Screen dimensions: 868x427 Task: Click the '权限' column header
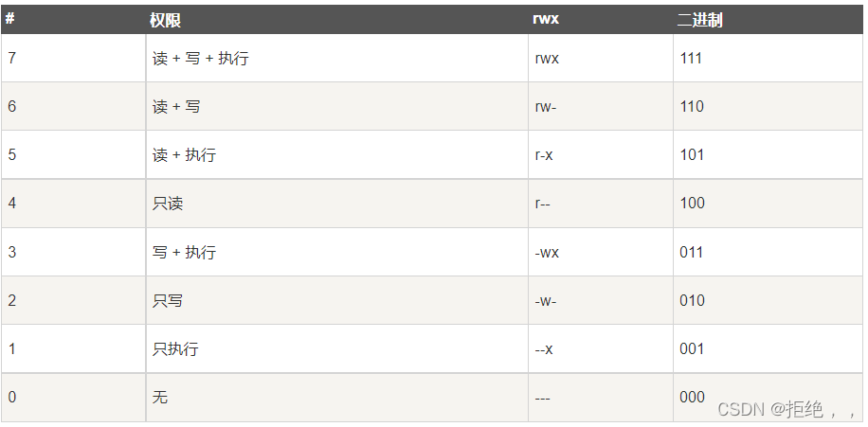(x=166, y=20)
